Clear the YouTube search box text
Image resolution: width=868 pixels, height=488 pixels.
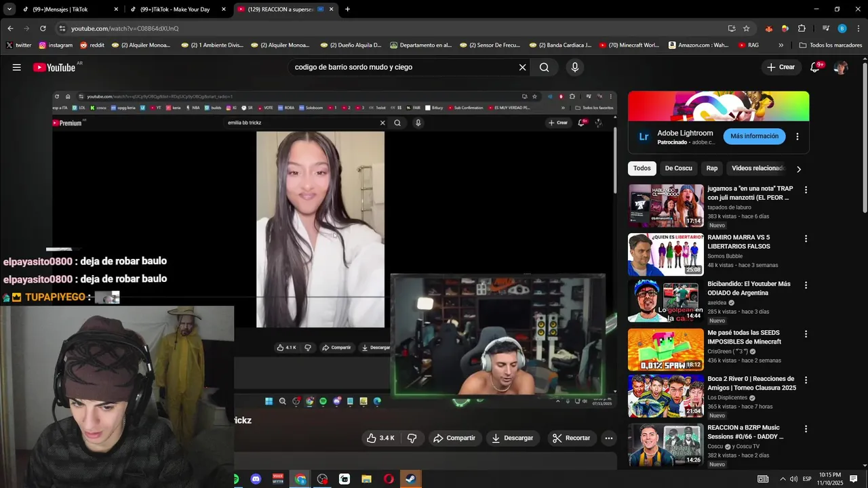pyautogui.click(x=522, y=67)
